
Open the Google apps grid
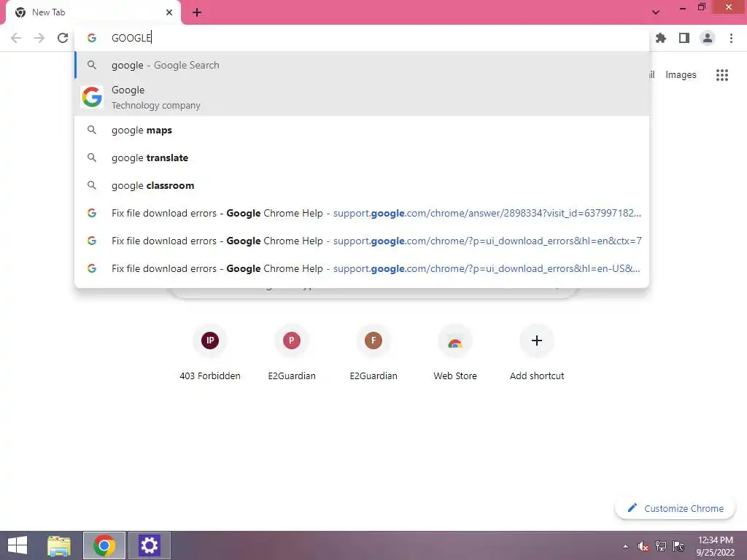tap(722, 75)
